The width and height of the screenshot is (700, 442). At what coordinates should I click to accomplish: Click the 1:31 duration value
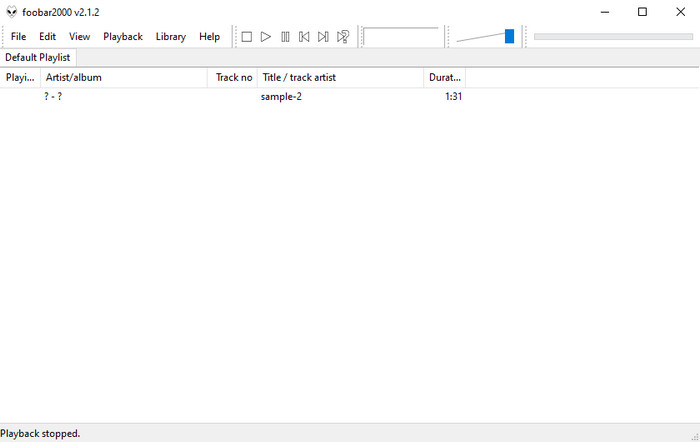(x=454, y=96)
